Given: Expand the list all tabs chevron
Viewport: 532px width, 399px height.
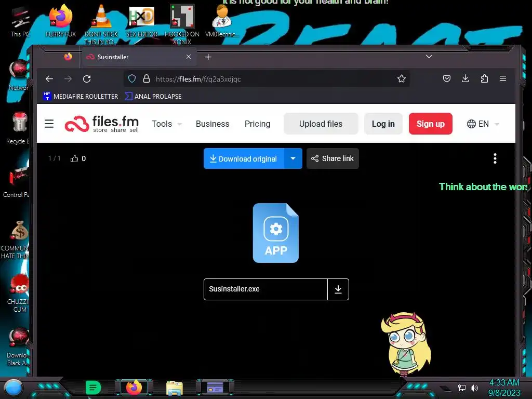Looking at the screenshot, I should [x=429, y=56].
